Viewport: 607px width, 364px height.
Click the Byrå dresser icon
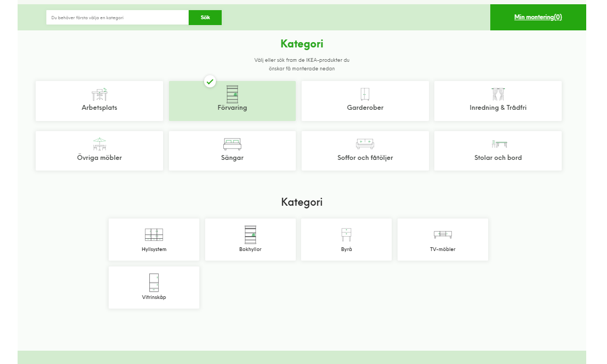point(346,235)
